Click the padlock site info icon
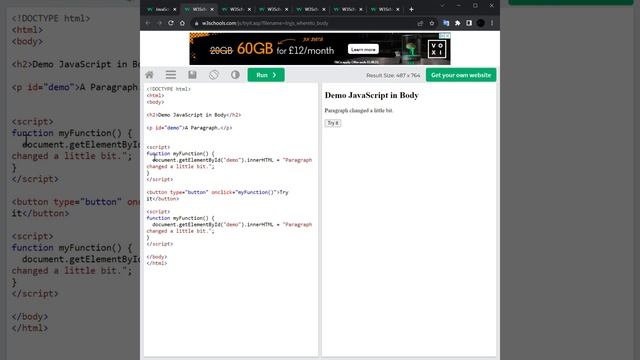 click(x=196, y=23)
